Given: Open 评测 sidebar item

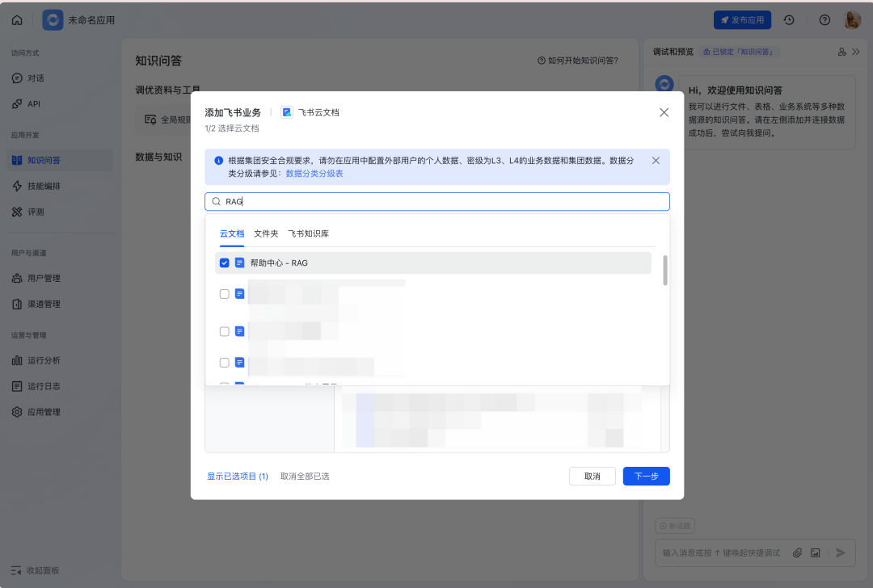Looking at the screenshot, I should click(x=60, y=212).
